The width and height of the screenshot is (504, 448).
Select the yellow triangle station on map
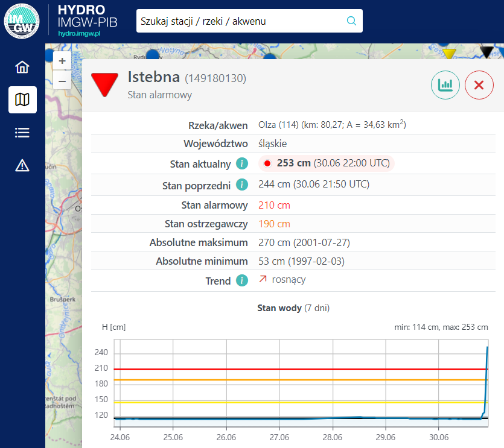[x=449, y=54]
